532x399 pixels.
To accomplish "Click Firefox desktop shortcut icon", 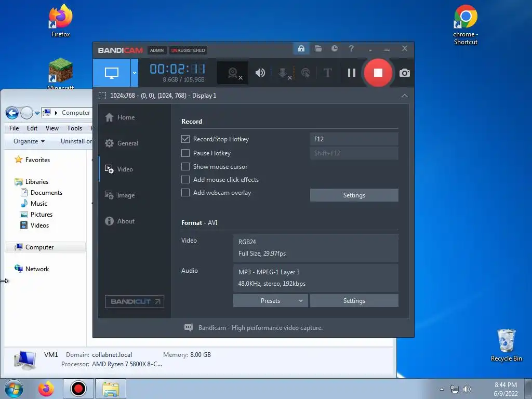I will (60, 20).
